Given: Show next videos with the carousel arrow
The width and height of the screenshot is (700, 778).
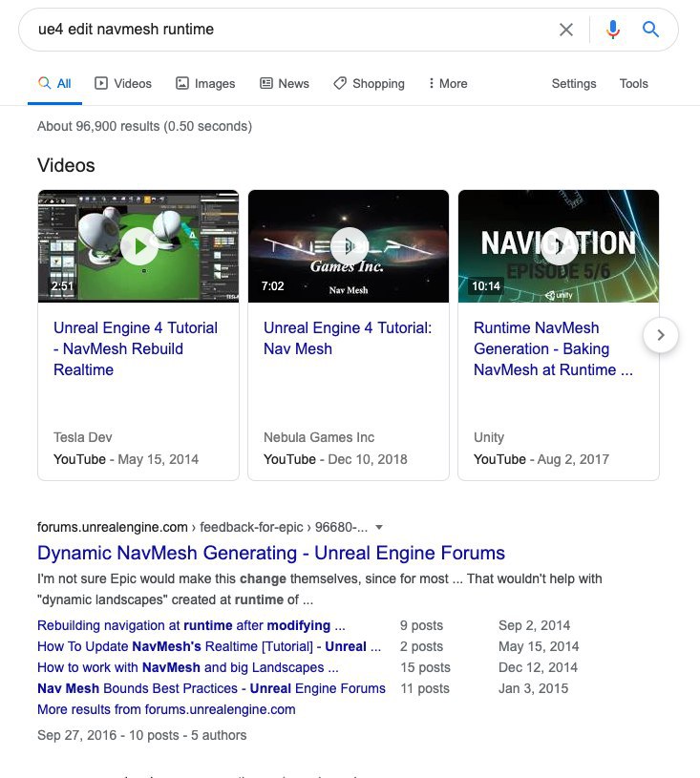Looking at the screenshot, I should click(x=660, y=335).
